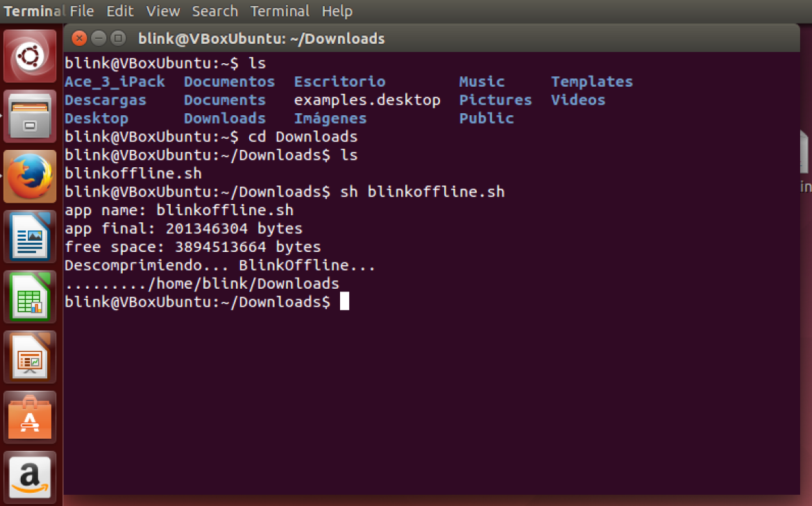Open the File menu
Image resolution: width=812 pixels, height=506 pixels.
point(82,11)
